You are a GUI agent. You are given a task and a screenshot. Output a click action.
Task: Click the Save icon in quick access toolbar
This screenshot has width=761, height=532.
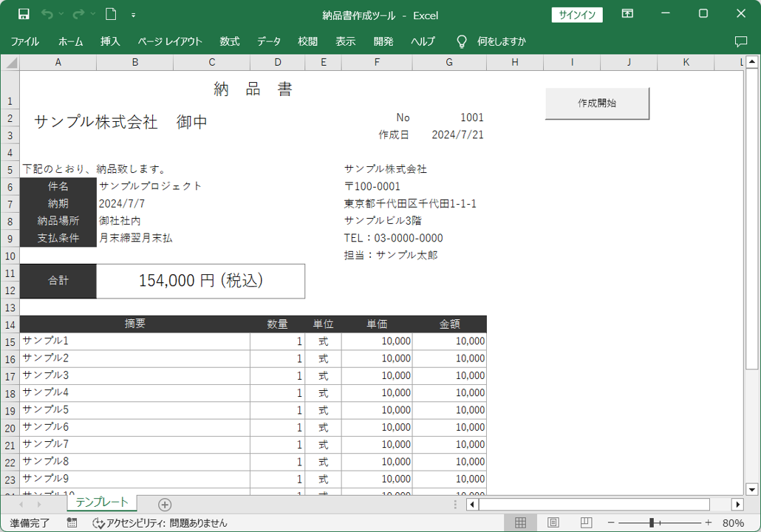[24, 15]
